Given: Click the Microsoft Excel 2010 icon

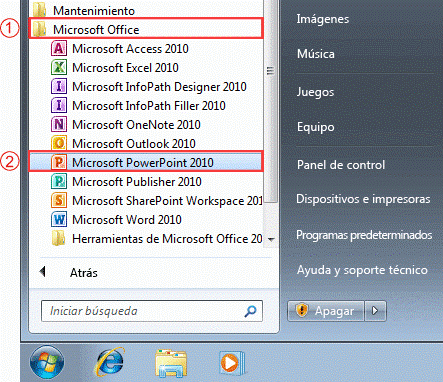Looking at the screenshot, I should tap(59, 68).
